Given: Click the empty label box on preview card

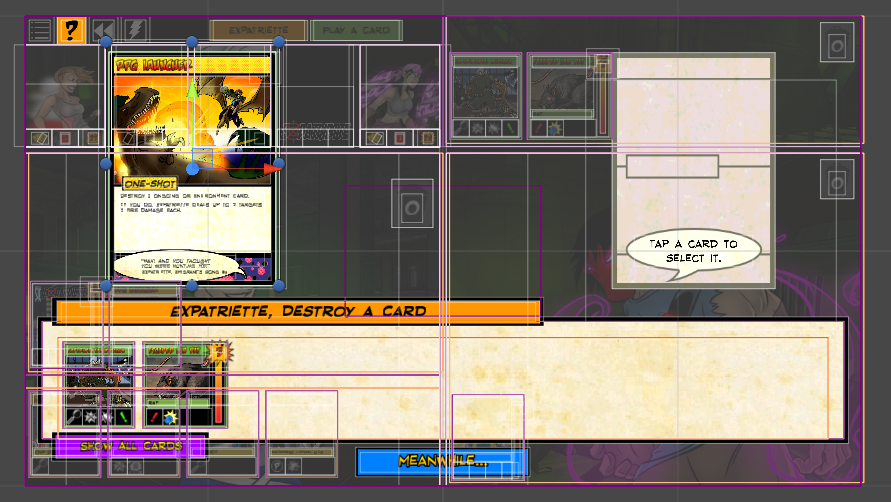Looking at the screenshot, I should (672, 167).
